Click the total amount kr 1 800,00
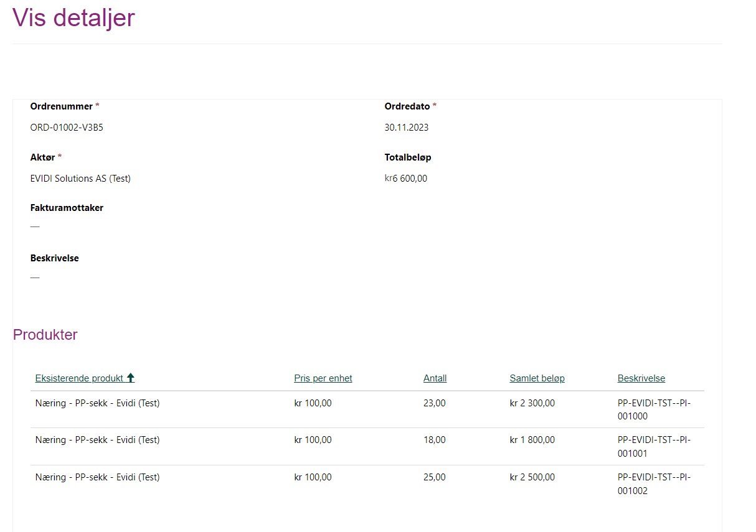 [x=532, y=440]
